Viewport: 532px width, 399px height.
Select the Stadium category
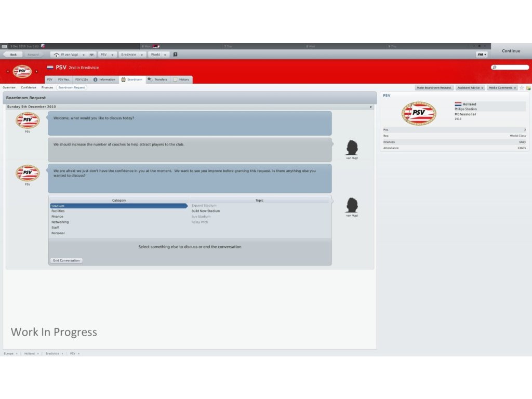point(119,206)
